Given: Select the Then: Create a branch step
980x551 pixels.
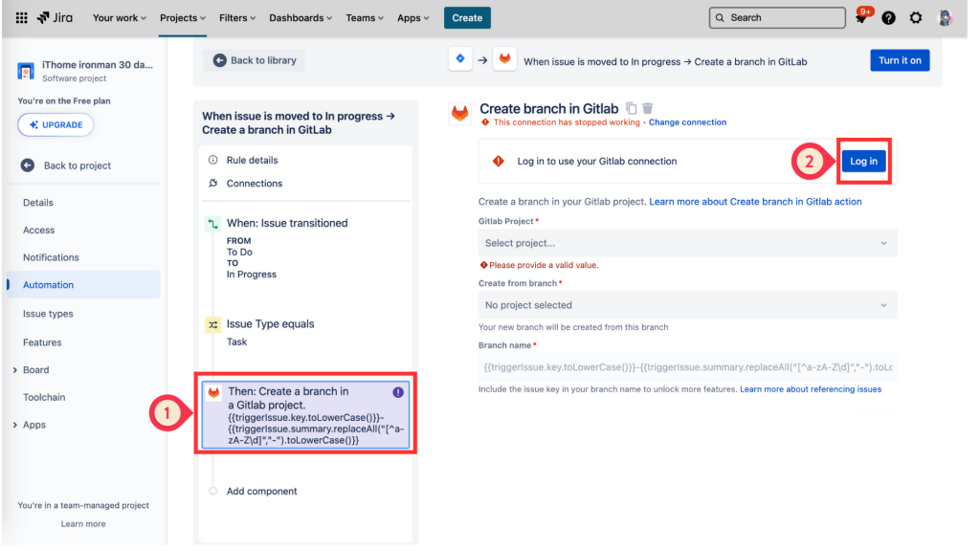Looking at the screenshot, I should pos(305,415).
